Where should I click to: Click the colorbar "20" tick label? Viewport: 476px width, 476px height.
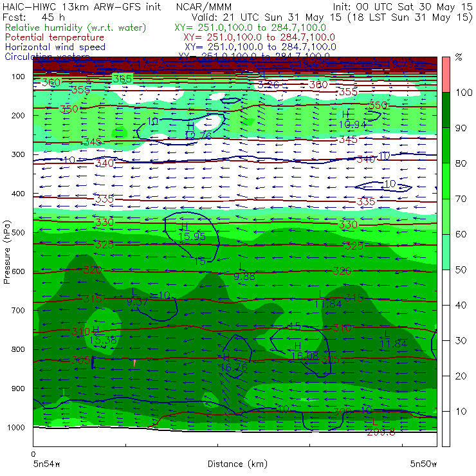pos(461,376)
